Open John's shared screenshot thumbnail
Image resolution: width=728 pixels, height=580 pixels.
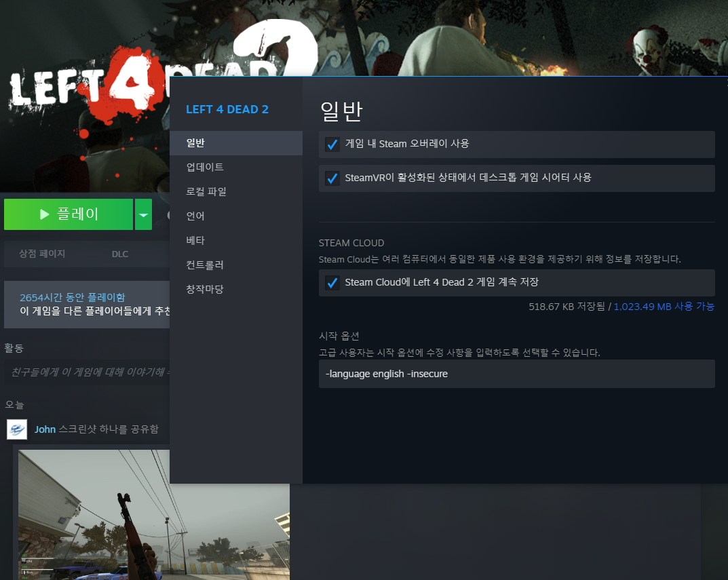point(154,514)
